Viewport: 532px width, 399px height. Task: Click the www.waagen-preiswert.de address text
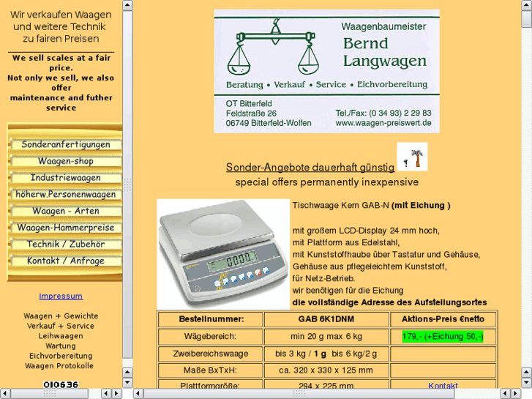383,123
